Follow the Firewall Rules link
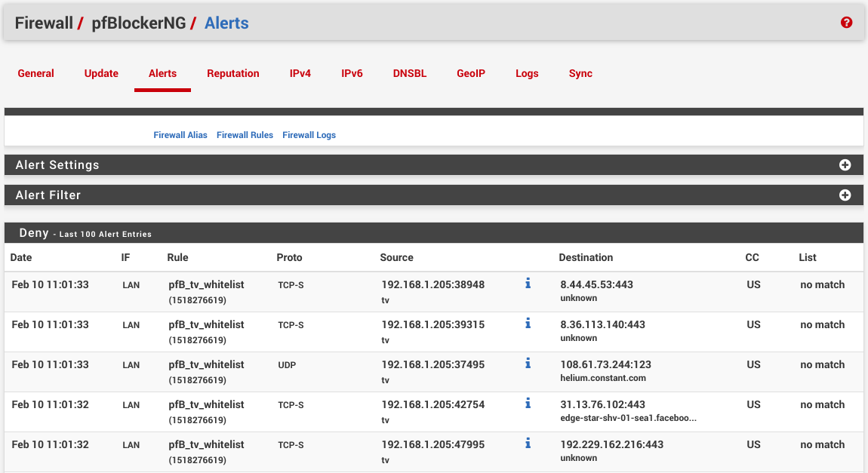This screenshot has width=868, height=473. tap(245, 135)
